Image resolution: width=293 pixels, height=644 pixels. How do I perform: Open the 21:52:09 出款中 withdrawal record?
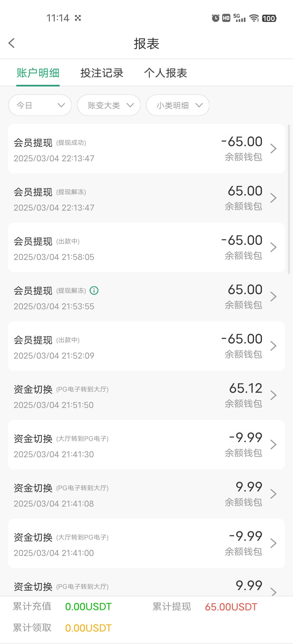pyautogui.click(x=136, y=346)
